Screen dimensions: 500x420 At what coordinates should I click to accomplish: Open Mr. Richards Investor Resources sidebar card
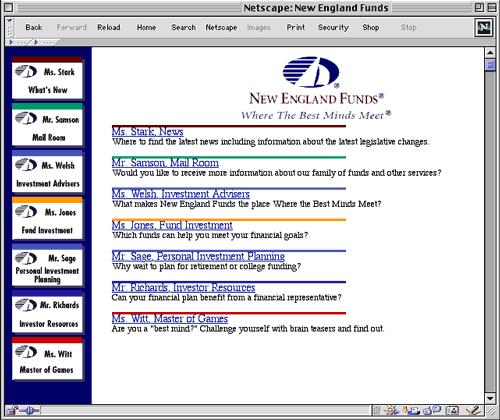(47, 312)
